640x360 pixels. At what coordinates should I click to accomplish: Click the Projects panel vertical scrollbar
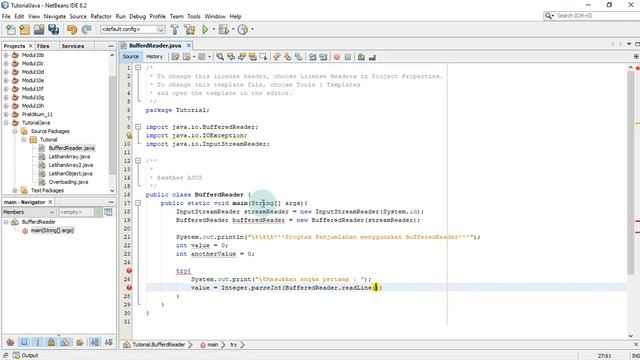point(112,125)
